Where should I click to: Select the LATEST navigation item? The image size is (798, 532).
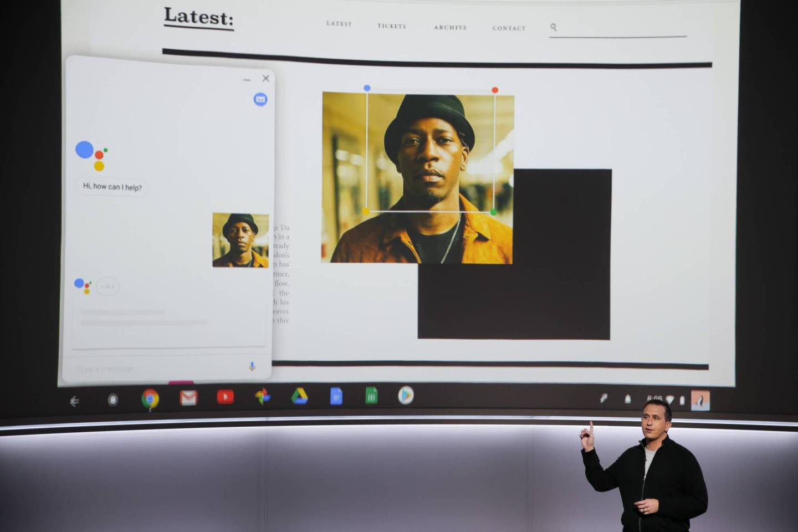coord(340,25)
